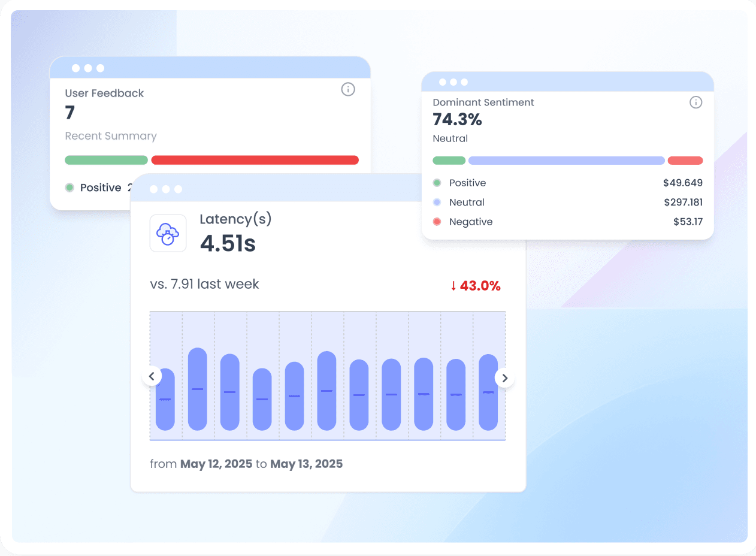Click the 74.3% sentiment percentage
756x556 pixels.
pos(457,120)
